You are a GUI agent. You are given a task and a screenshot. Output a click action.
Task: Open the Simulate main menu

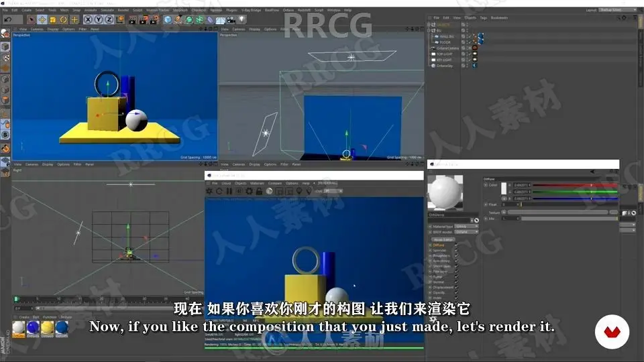tap(107, 10)
